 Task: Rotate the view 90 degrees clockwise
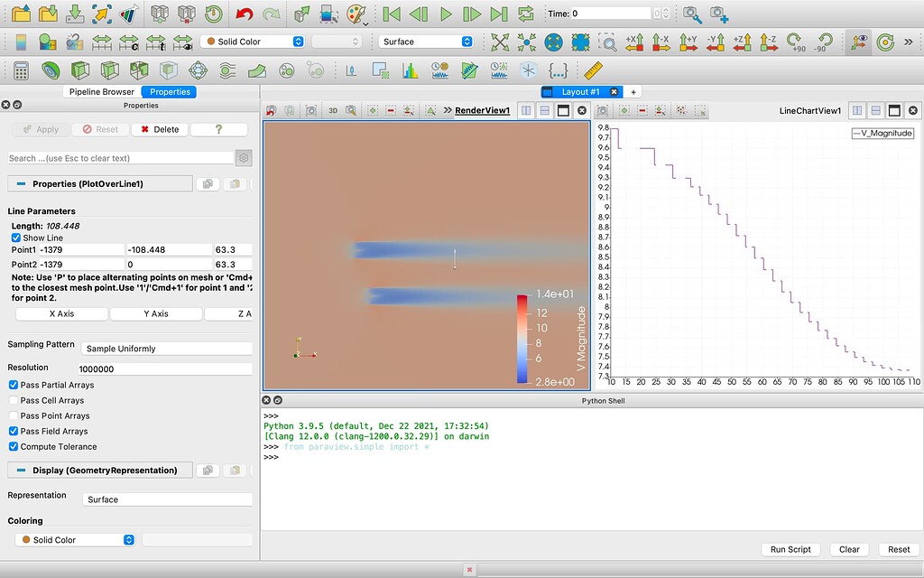point(796,42)
